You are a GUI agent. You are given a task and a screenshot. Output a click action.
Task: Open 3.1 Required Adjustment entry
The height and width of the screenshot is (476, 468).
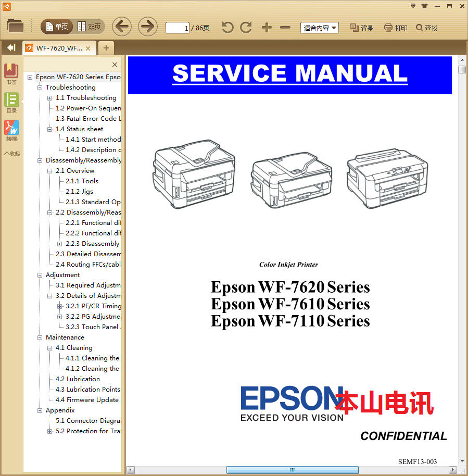coord(88,285)
